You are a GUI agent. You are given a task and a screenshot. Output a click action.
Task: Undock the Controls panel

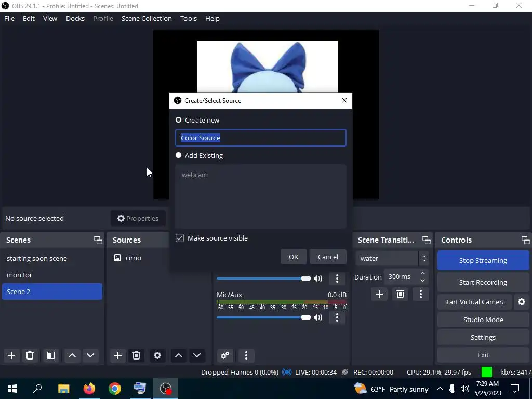click(x=526, y=240)
